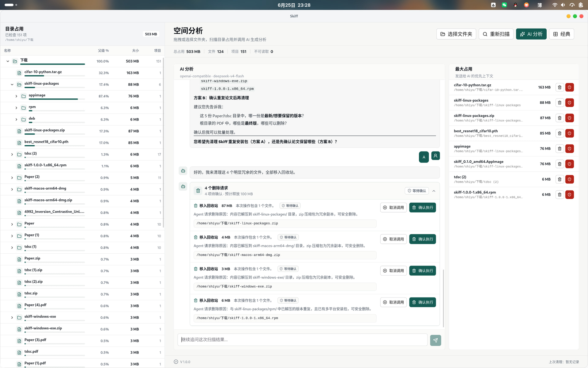Expand the skiff-windows-exe folder

tap(12, 318)
